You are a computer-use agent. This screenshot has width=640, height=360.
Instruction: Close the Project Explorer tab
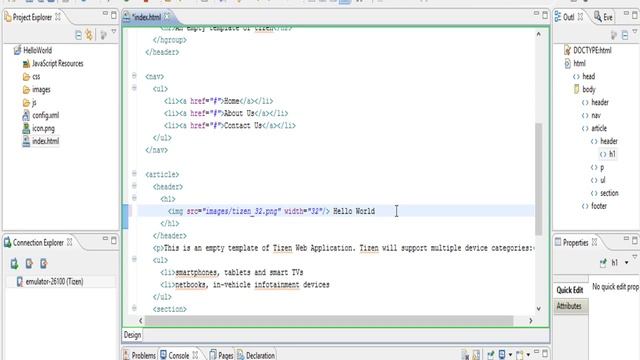(x=58, y=17)
